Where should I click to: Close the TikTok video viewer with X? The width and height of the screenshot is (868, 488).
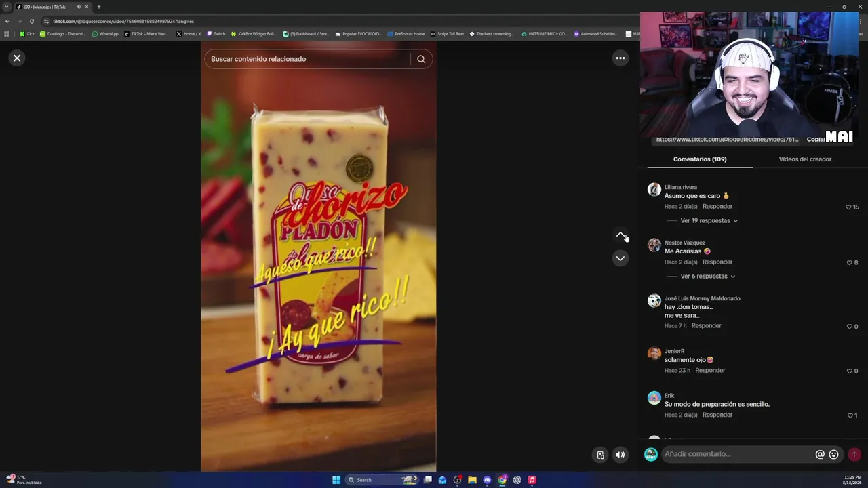point(17,58)
